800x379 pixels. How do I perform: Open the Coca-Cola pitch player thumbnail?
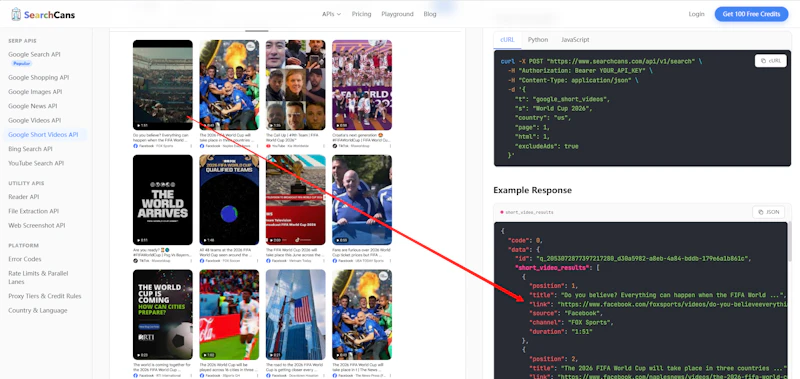click(229, 314)
